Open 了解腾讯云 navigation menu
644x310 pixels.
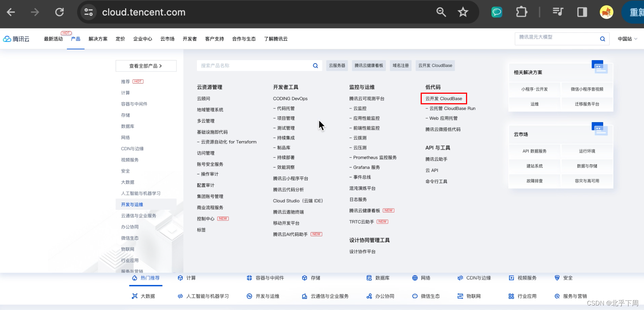tap(276, 39)
